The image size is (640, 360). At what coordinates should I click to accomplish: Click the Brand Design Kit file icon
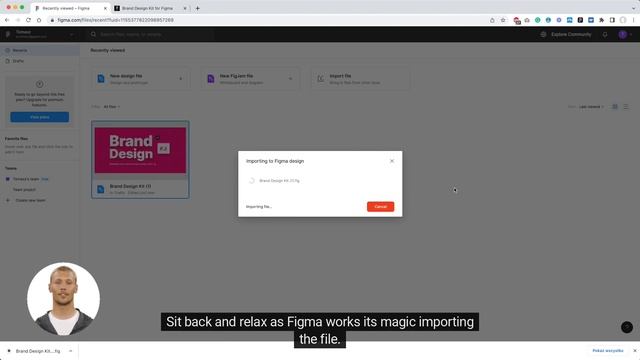pos(101,189)
